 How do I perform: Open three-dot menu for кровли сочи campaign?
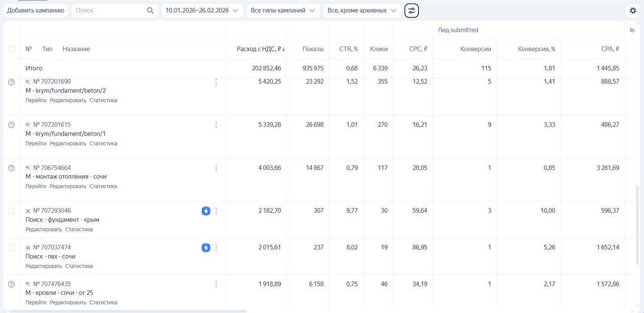216,284
